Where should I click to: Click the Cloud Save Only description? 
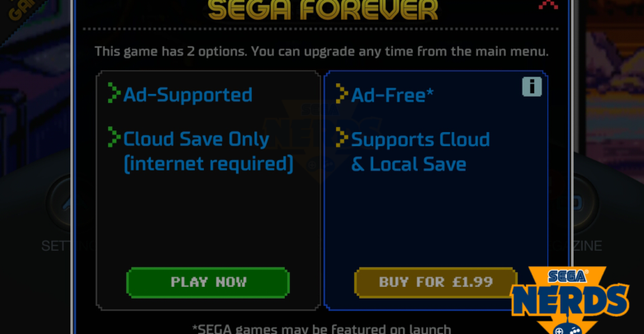[208, 152]
